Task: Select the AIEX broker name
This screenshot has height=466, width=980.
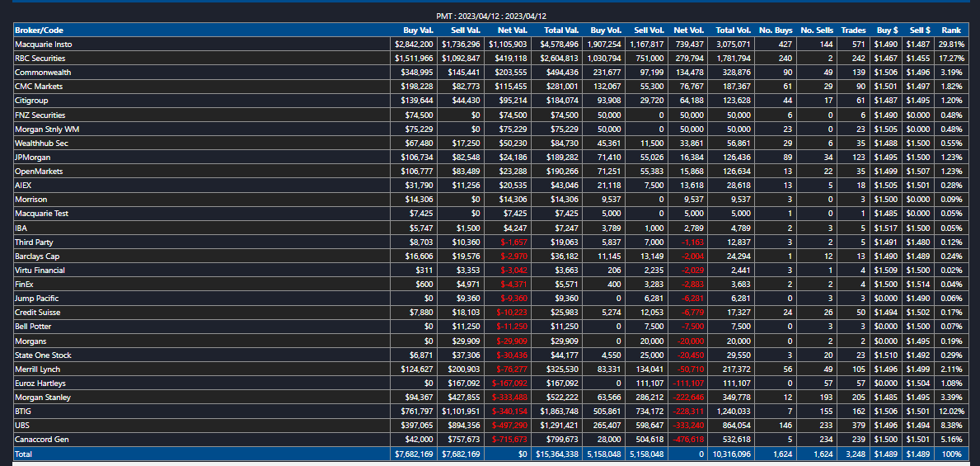Action: (22, 185)
